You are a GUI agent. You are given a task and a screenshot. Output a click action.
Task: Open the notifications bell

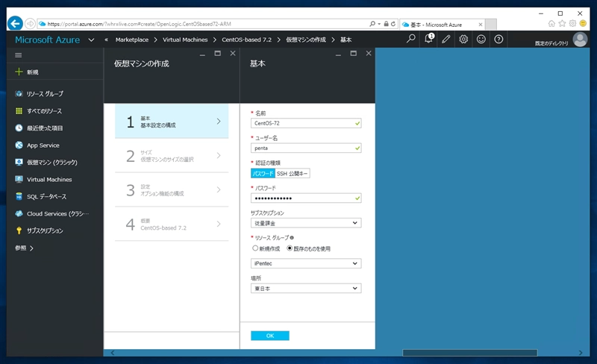(428, 39)
